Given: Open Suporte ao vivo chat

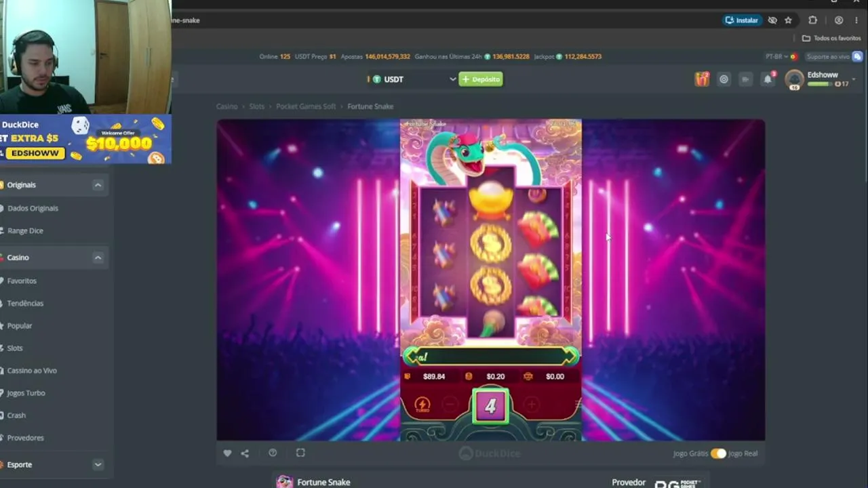Looking at the screenshot, I should pyautogui.click(x=833, y=57).
